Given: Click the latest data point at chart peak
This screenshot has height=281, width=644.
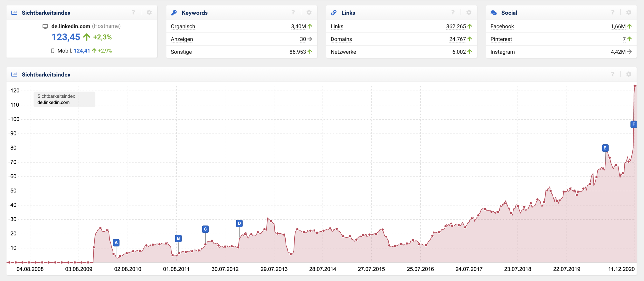Looking at the screenshot, I should (635, 86).
